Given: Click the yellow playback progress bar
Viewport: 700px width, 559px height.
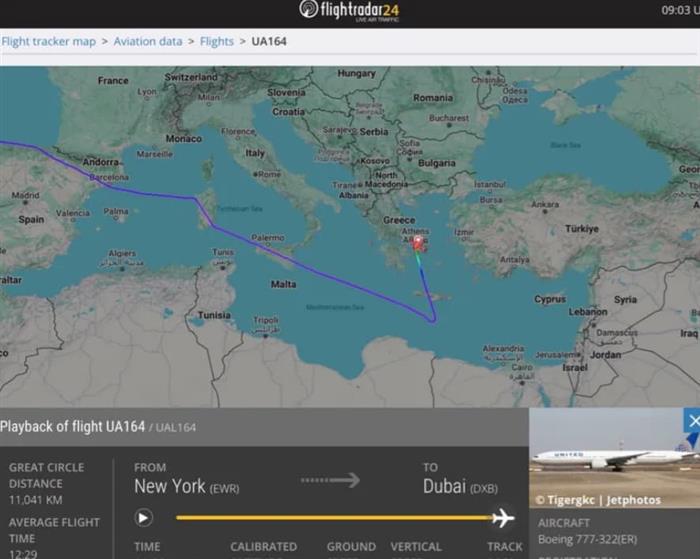Looking at the screenshot, I should click(x=334, y=518).
